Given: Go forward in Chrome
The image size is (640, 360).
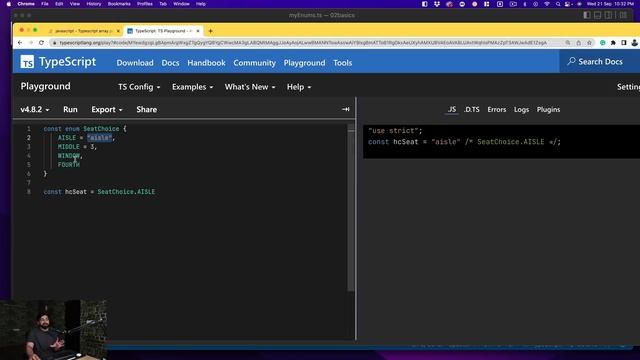Looking at the screenshot, I should [x=31, y=43].
